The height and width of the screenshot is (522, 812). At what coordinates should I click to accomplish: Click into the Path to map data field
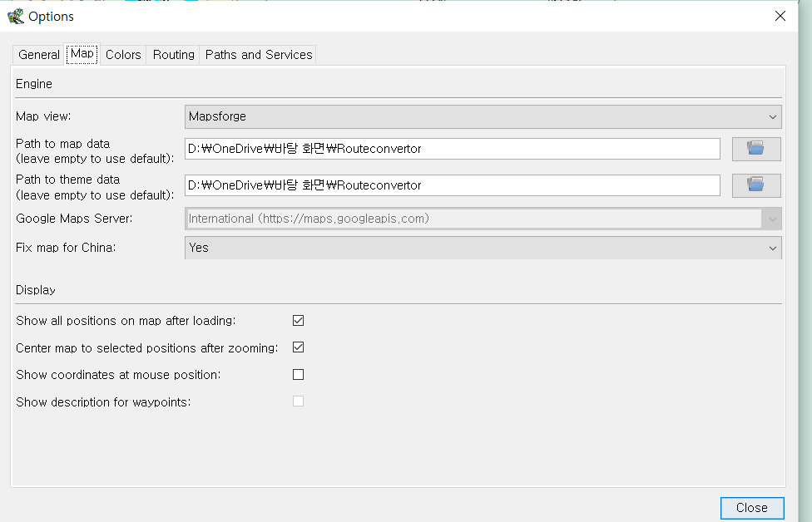coord(452,149)
